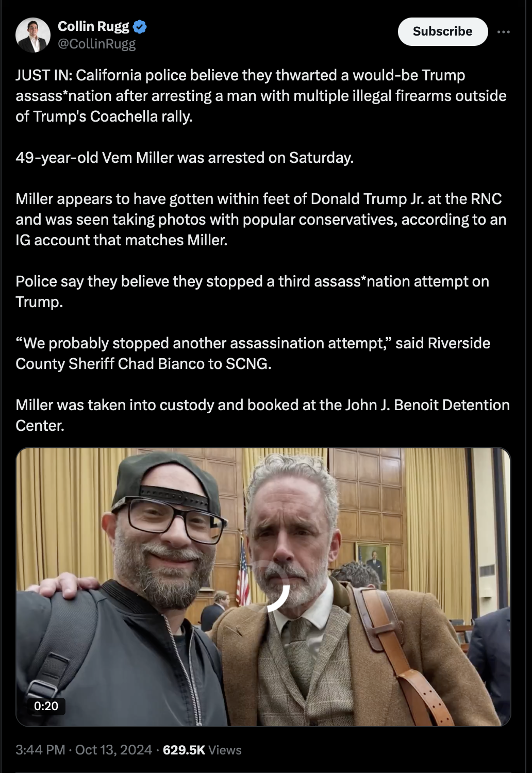Image resolution: width=532 pixels, height=773 pixels.
Task: Open the 3:44 PM Oct 13, 2024 timestamp
Action: [84, 750]
